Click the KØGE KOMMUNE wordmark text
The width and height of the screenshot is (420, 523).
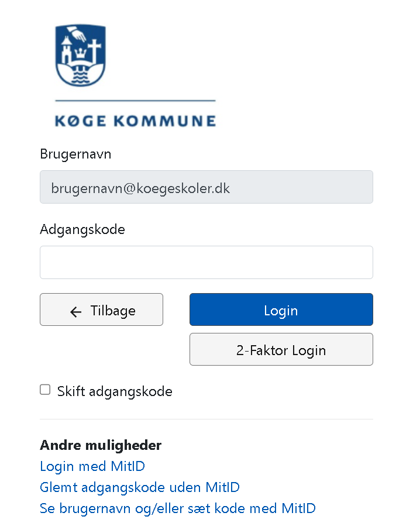coord(135,121)
